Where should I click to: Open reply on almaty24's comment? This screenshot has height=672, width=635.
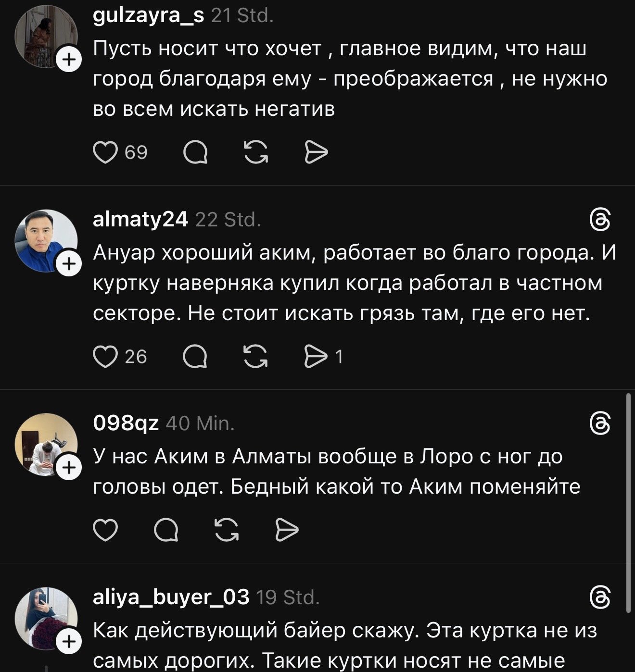(196, 357)
